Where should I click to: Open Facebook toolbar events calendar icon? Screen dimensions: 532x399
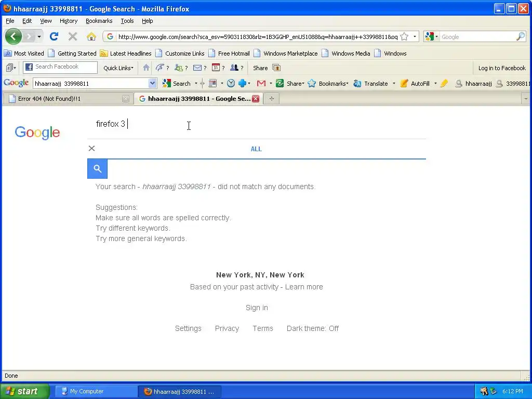pos(216,68)
